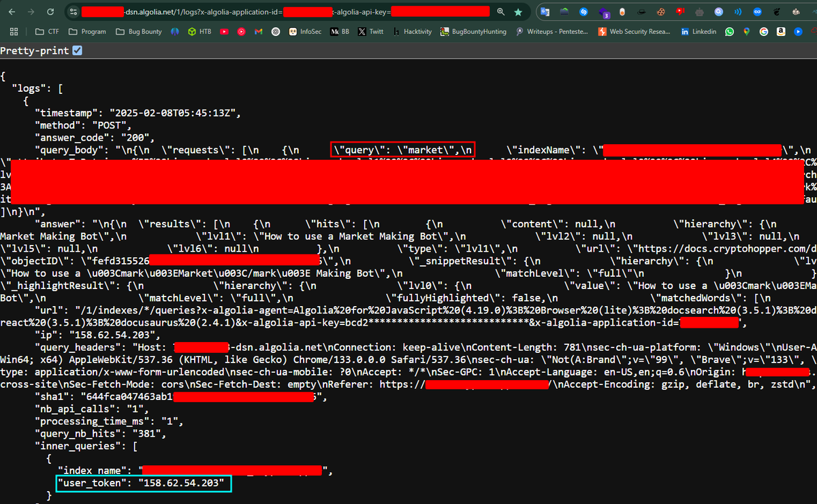Image resolution: width=817 pixels, height=504 pixels.
Task: Open the red thumbs-down extension icon
Action: tap(681, 12)
